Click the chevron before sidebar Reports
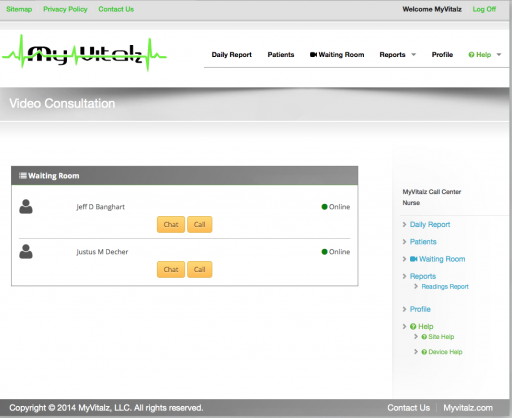Screen dimensions: 512x418 (x=404, y=276)
